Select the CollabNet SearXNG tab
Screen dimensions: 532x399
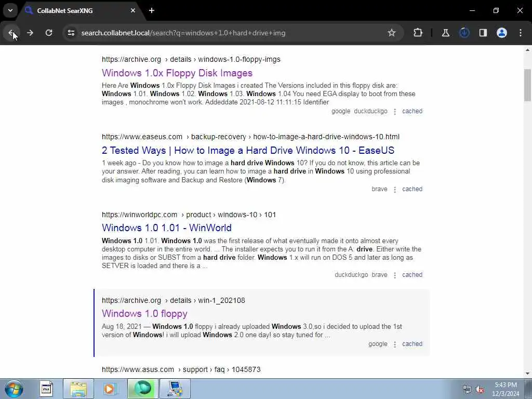point(80,10)
